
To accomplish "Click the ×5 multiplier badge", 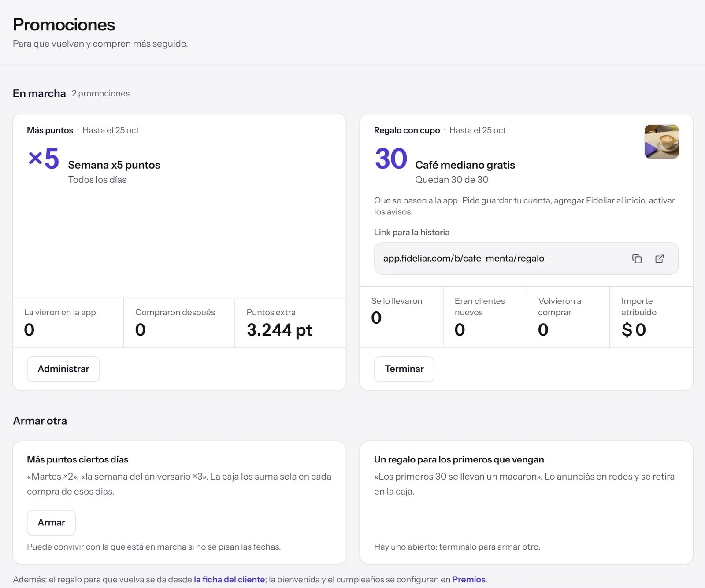I will click(x=44, y=159).
